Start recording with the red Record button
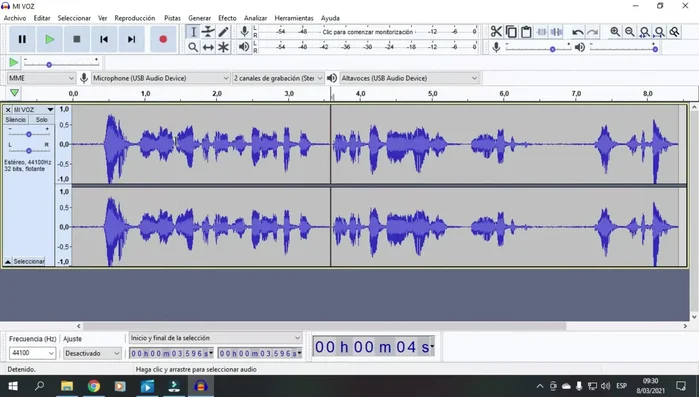 (x=163, y=39)
